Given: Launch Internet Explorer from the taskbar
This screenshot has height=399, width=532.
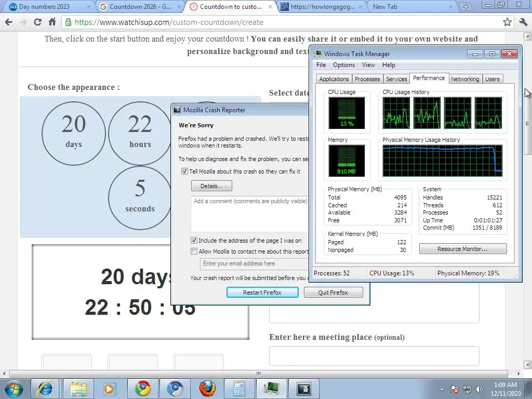Looking at the screenshot, I should pyautogui.click(x=45, y=389).
